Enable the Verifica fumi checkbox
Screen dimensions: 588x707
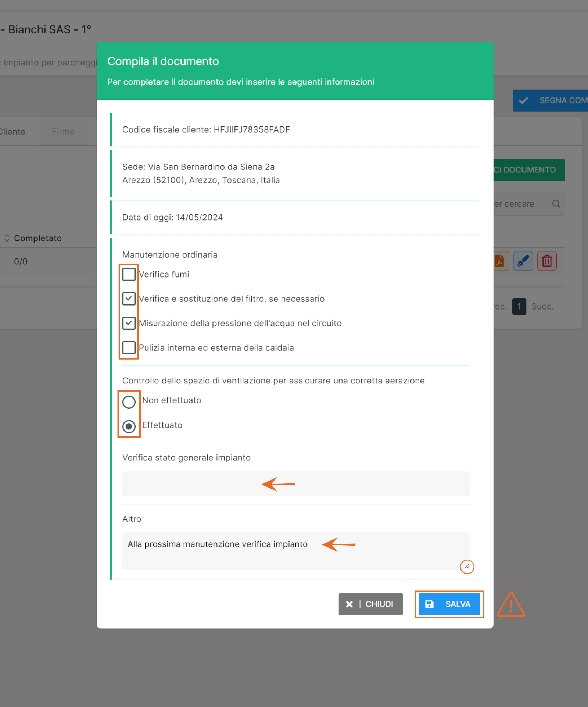[x=129, y=274]
